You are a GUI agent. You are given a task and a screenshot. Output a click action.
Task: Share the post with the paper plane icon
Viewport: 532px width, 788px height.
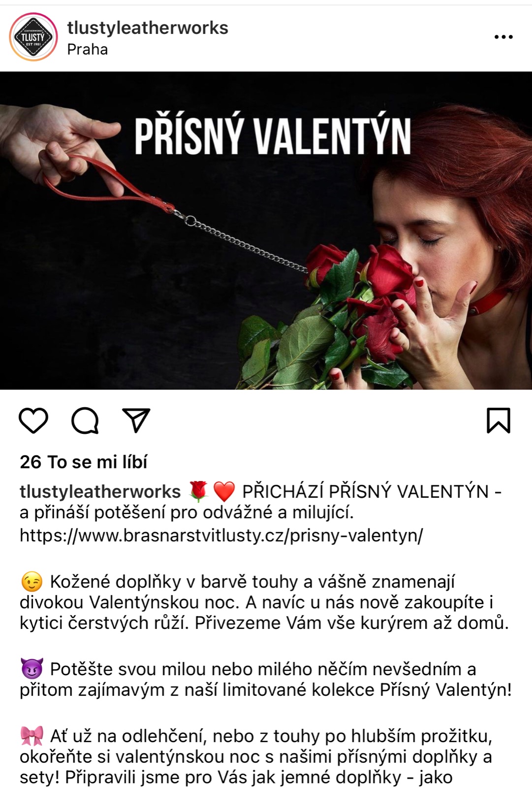click(136, 420)
